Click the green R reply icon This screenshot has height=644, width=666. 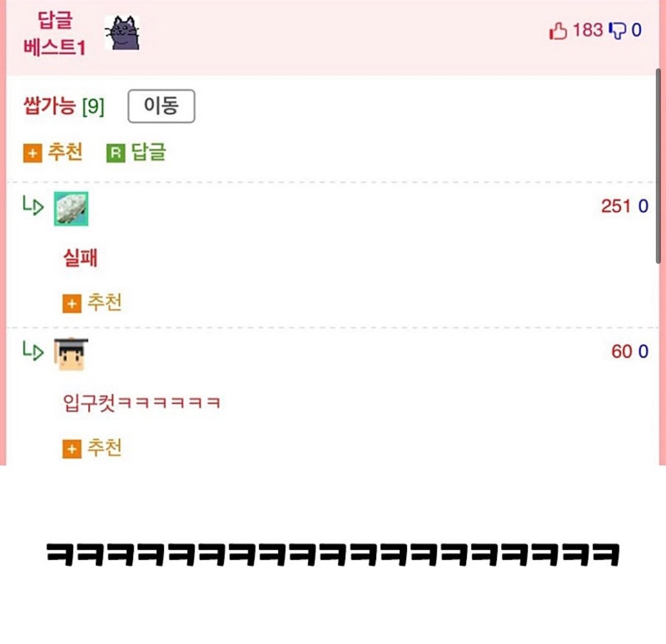point(116,153)
